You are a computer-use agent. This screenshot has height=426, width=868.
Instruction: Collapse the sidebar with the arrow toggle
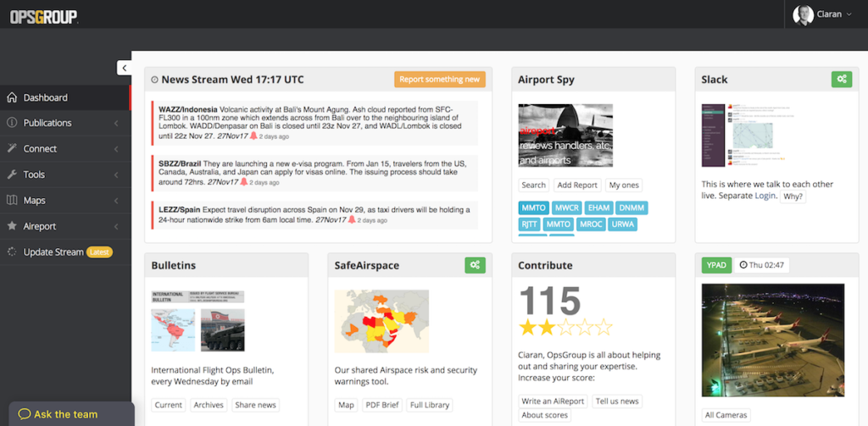[125, 68]
